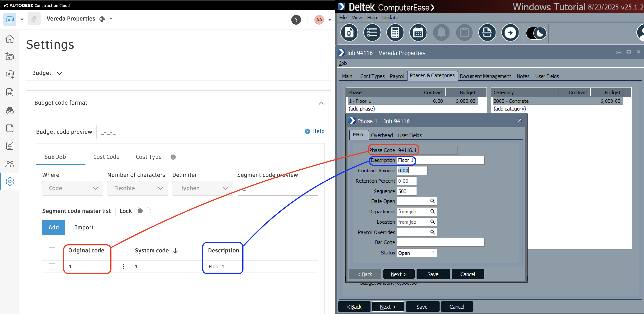Sort by the System code column header

(x=156, y=250)
